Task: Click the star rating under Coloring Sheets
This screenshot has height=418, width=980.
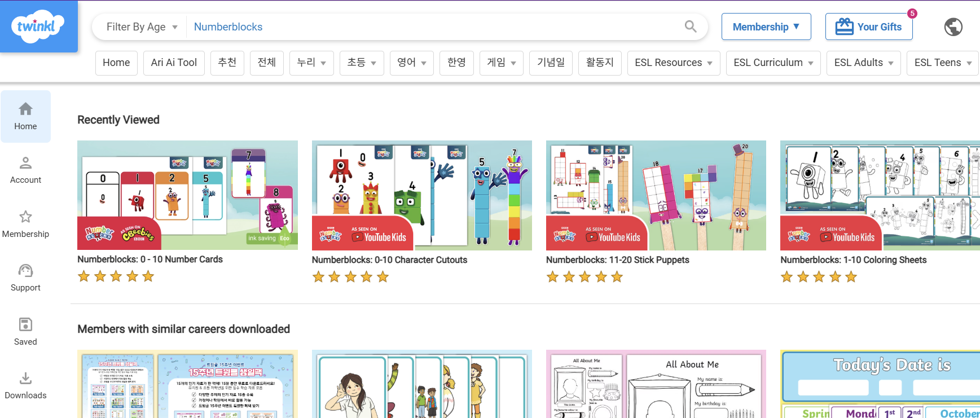Action: point(819,277)
